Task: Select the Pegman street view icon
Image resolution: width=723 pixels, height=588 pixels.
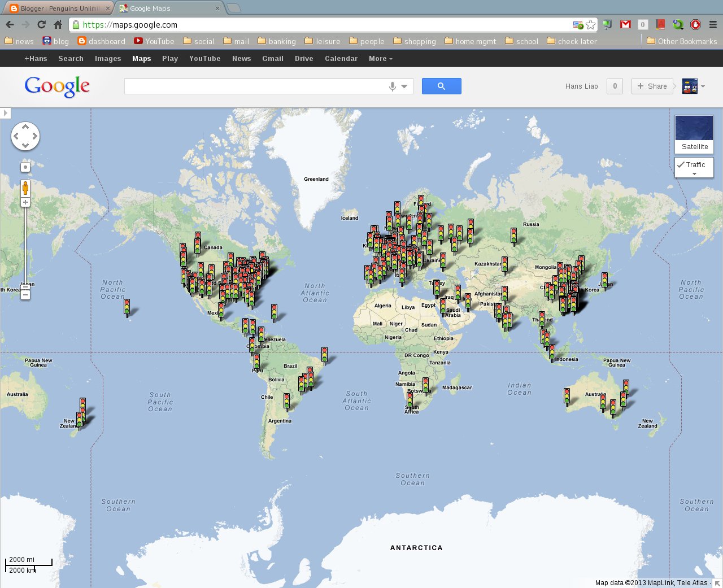Action: [25, 188]
